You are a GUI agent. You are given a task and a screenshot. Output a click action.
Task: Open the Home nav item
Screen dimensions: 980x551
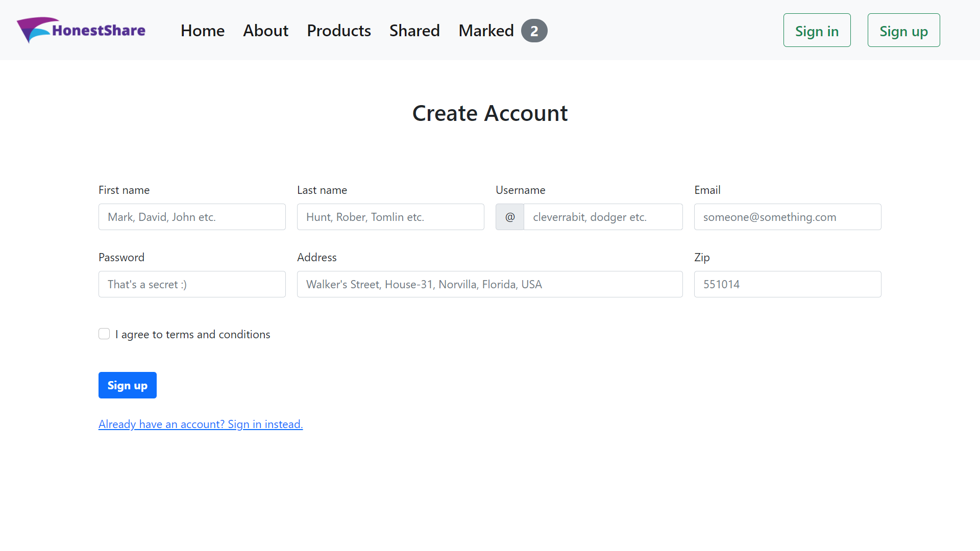pos(202,31)
